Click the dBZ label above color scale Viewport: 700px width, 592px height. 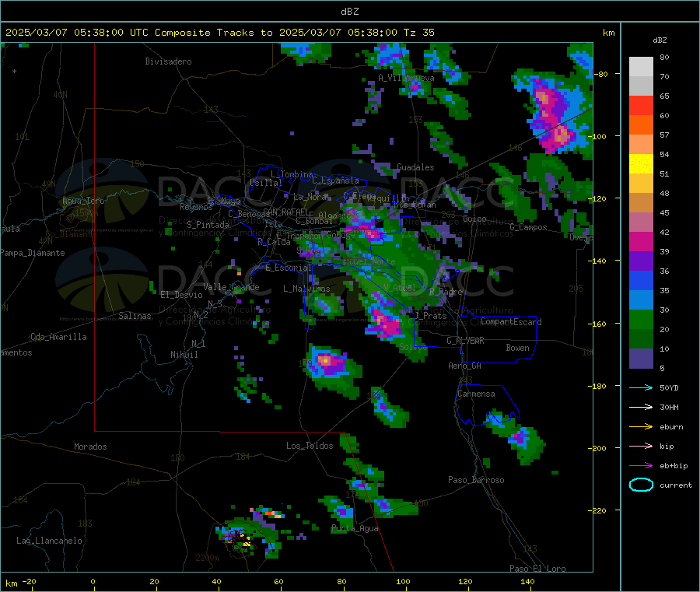tap(660, 40)
